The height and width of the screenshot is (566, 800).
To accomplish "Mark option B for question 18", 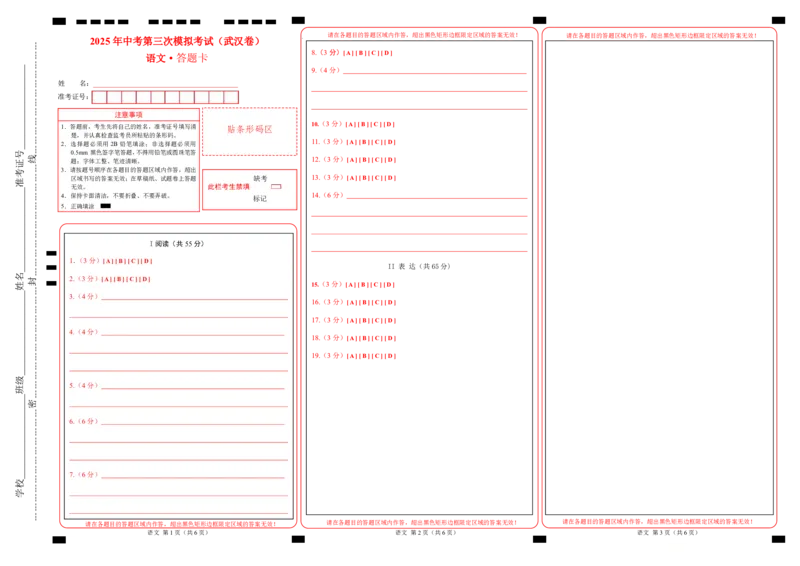I will pyautogui.click(x=364, y=338).
